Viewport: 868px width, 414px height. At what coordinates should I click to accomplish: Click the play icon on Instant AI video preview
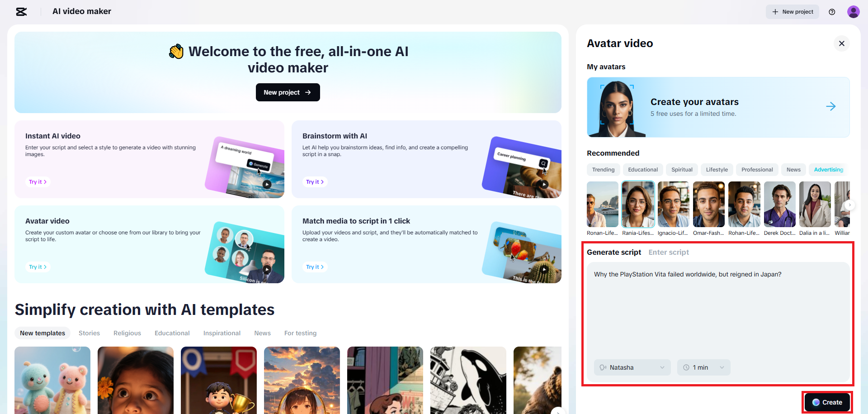point(267,184)
